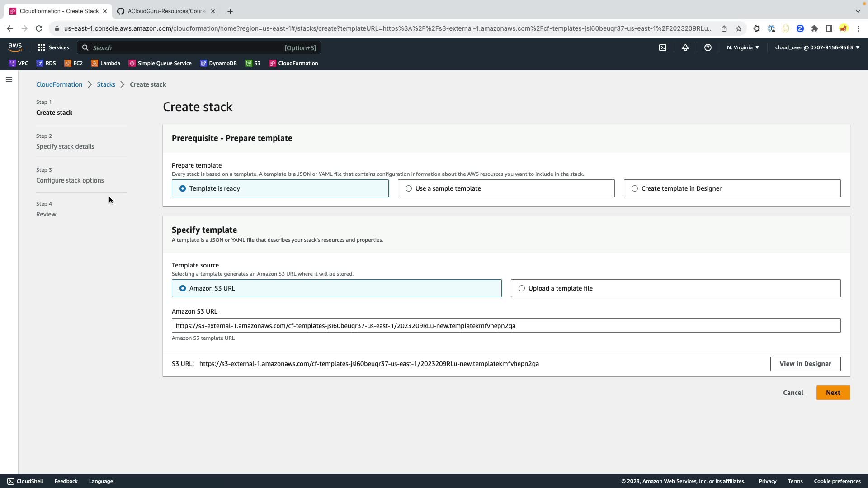This screenshot has width=868, height=488.
Task: Open the help question mark icon
Action: (708, 47)
